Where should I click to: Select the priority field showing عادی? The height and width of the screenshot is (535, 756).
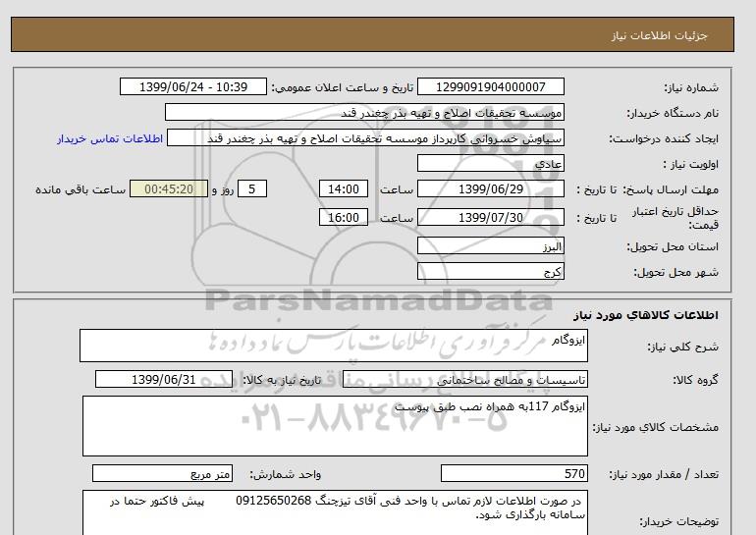[x=490, y=163]
